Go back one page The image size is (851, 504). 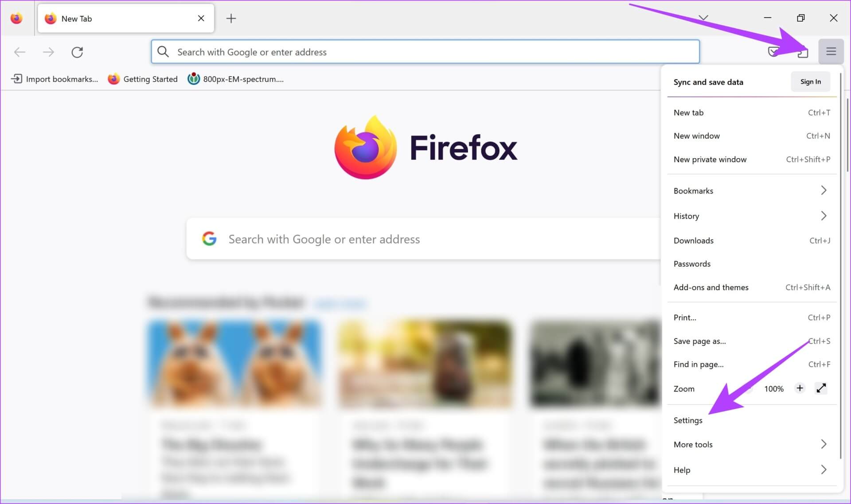pyautogui.click(x=20, y=52)
